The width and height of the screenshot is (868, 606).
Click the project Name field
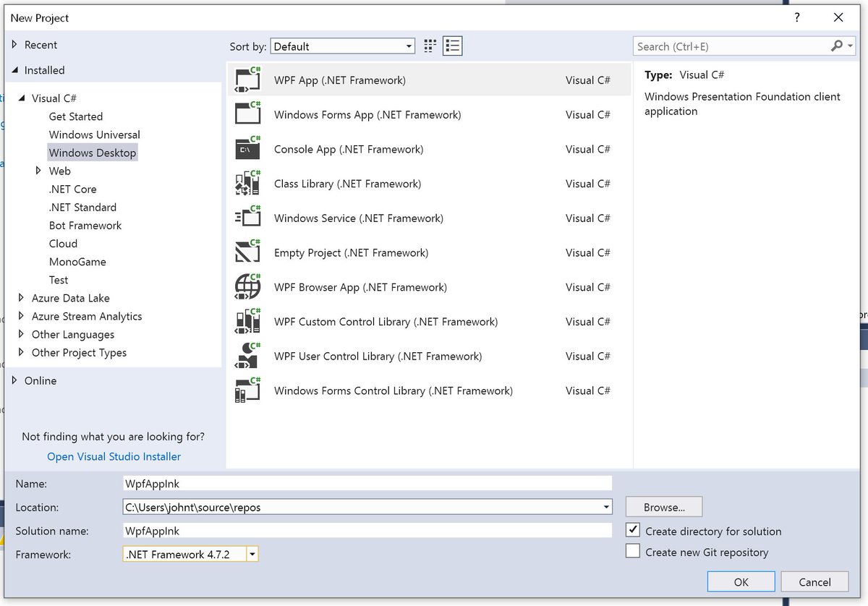tap(367, 484)
